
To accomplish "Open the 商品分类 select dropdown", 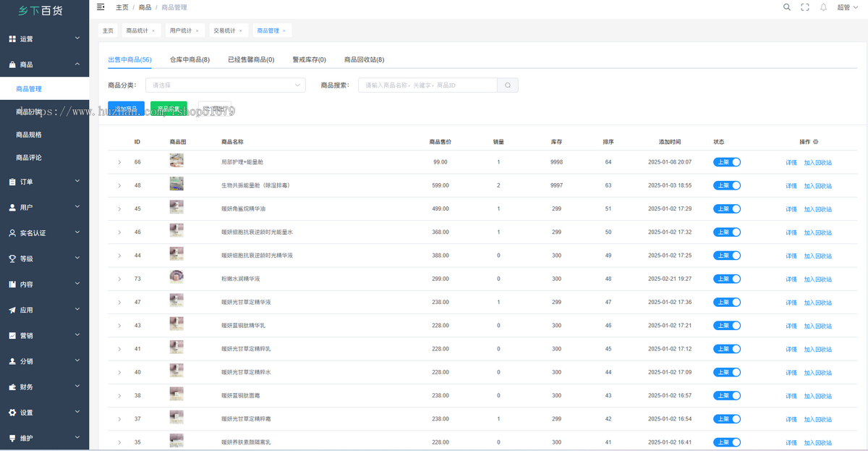I will click(x=226, y=85).
